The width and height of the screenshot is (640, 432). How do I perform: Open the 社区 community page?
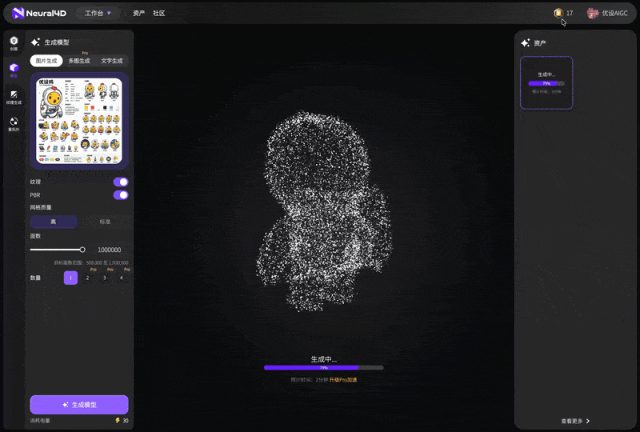(159, 13)
